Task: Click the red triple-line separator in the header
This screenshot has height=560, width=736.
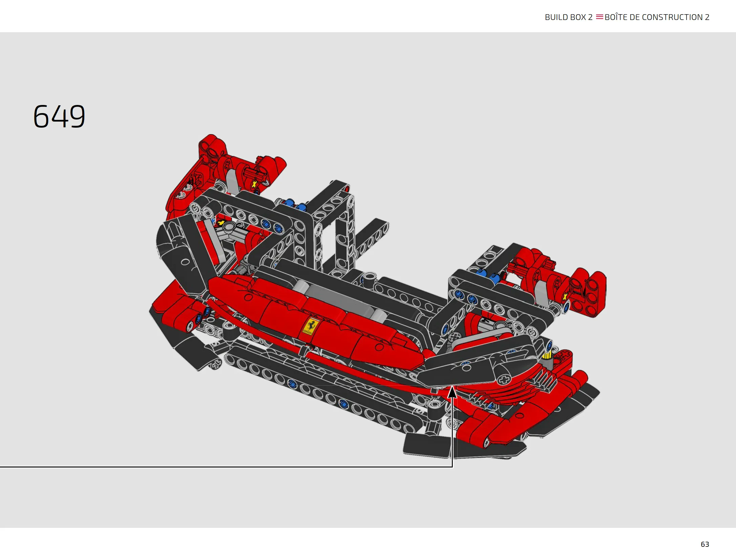Action: click(x=600, y=17)
